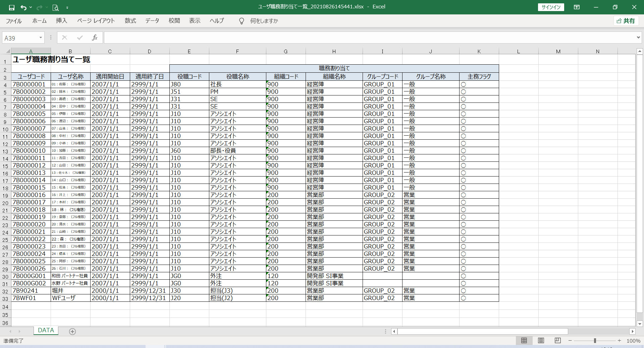Image resolution: width=644 pixels, height=348 pixels.
Task: Click the 社長 cell
Action: [237, 84]
